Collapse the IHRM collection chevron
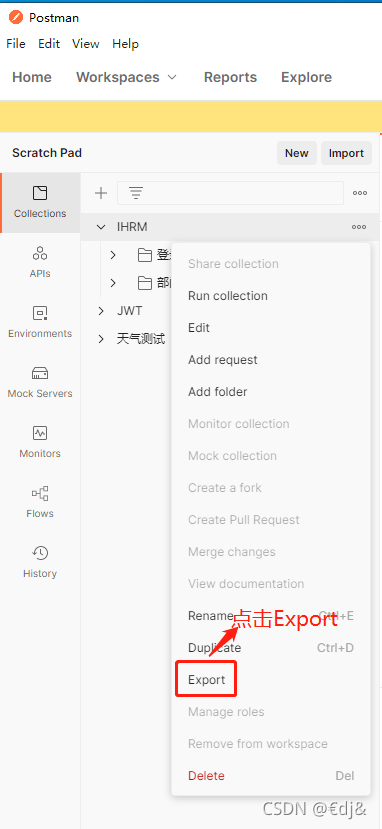 coord(101,227)
